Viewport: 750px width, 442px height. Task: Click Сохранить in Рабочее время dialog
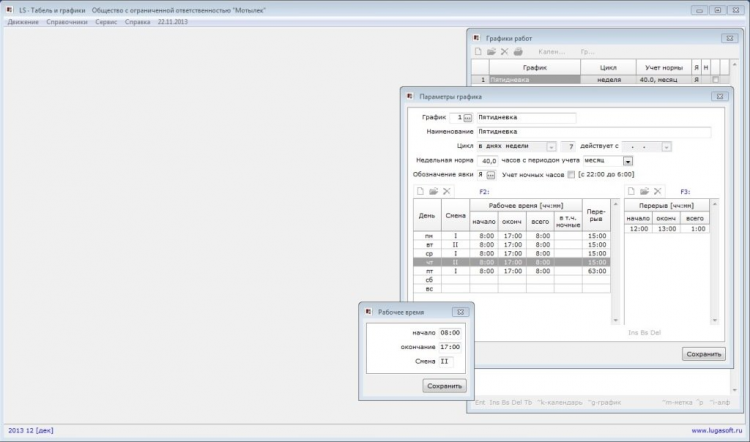click(x=444, y=386)
